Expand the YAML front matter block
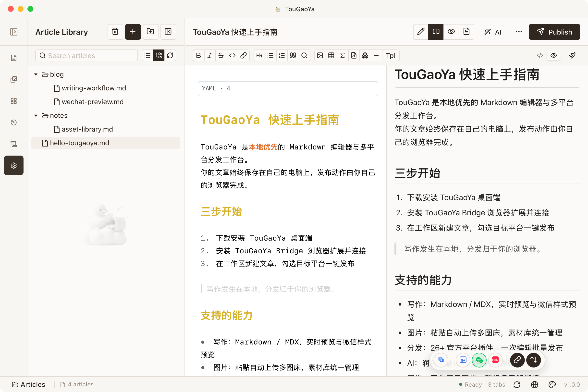The height and width of the screenshot is (392, 588). point(288,88)
